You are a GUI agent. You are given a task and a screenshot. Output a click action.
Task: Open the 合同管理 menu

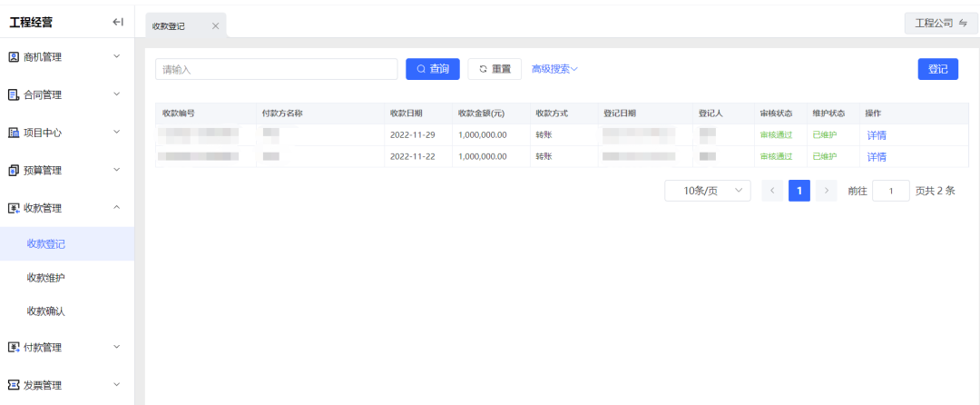[x=67, y=95]
